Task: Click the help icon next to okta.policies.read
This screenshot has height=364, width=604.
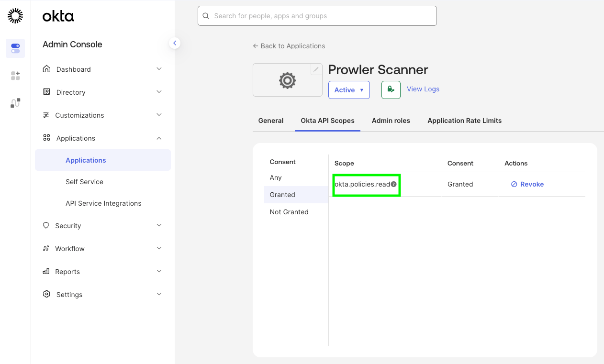Action: click(394, 184)
